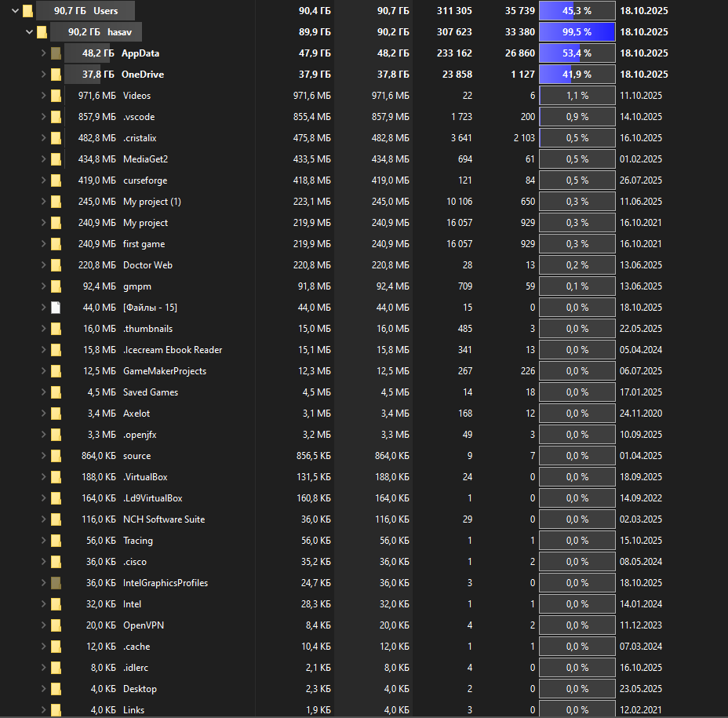
Task: Click the date 14.09.2022 for .Ld9VirtualBox
Action: point(641,498)
